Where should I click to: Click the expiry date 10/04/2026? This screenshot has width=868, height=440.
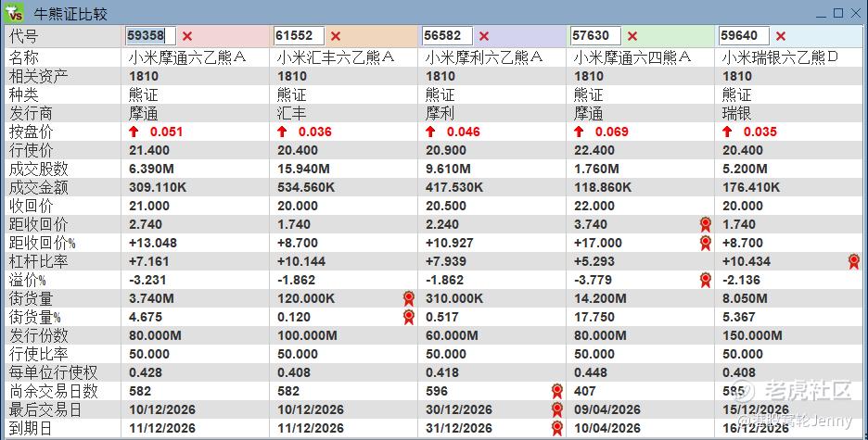(607, 428)
